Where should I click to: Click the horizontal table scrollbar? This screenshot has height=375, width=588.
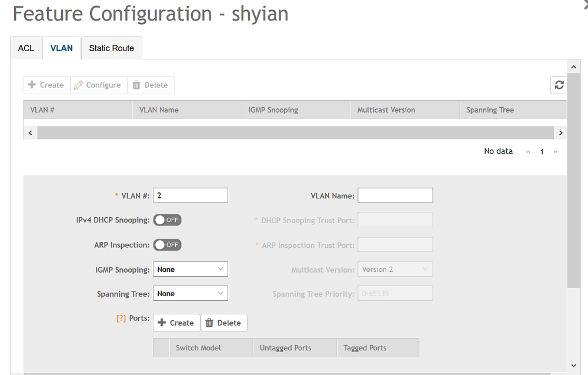tap(295, 133)
